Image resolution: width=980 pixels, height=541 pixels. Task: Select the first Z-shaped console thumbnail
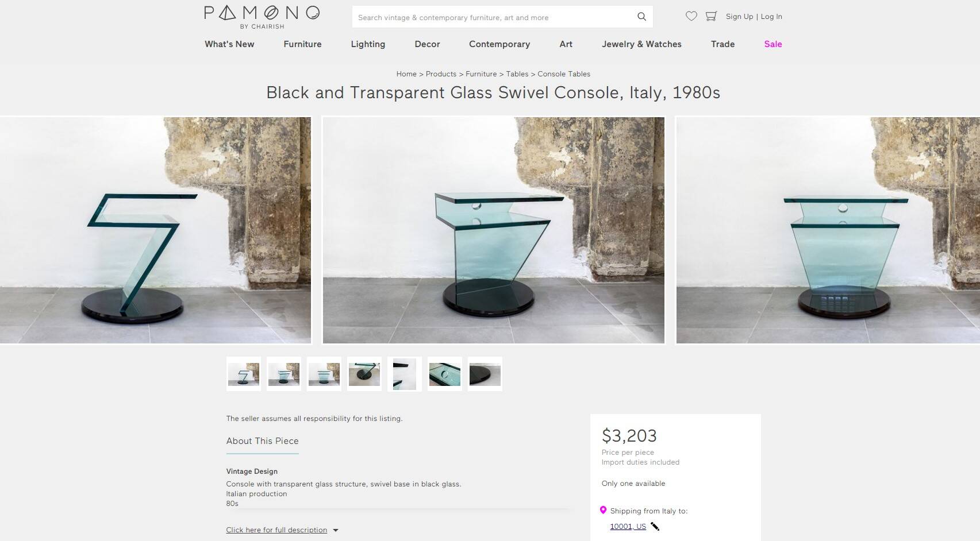tap(243, 374)
